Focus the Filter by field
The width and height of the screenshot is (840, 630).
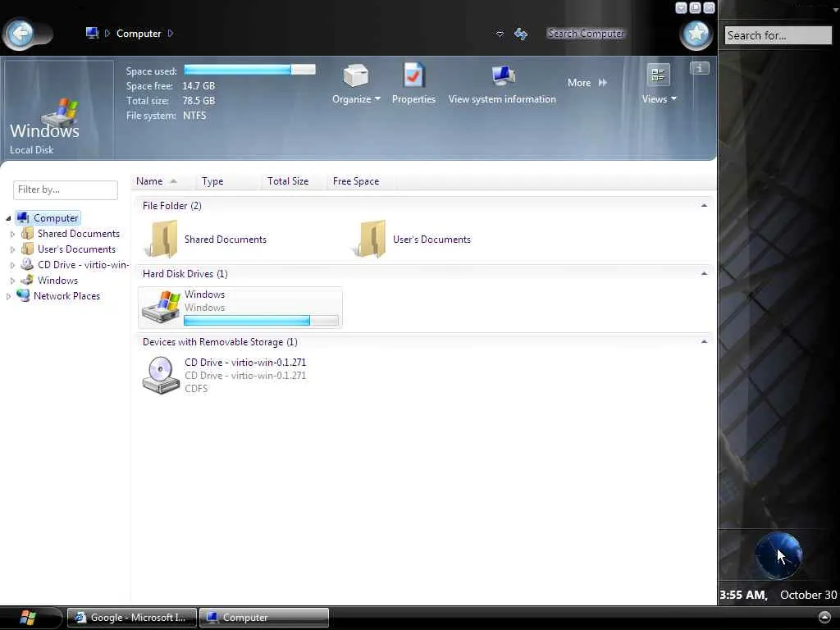click(x=66, y=189)
